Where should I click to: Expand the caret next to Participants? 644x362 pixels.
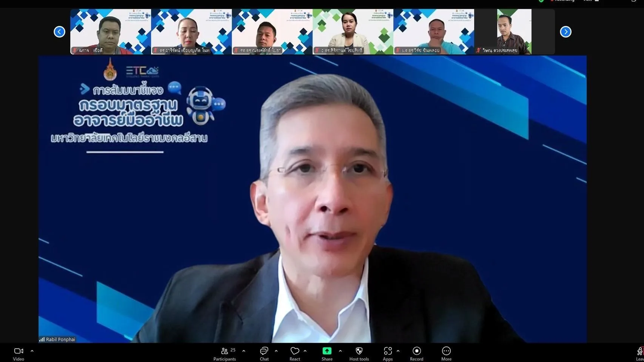244,351
